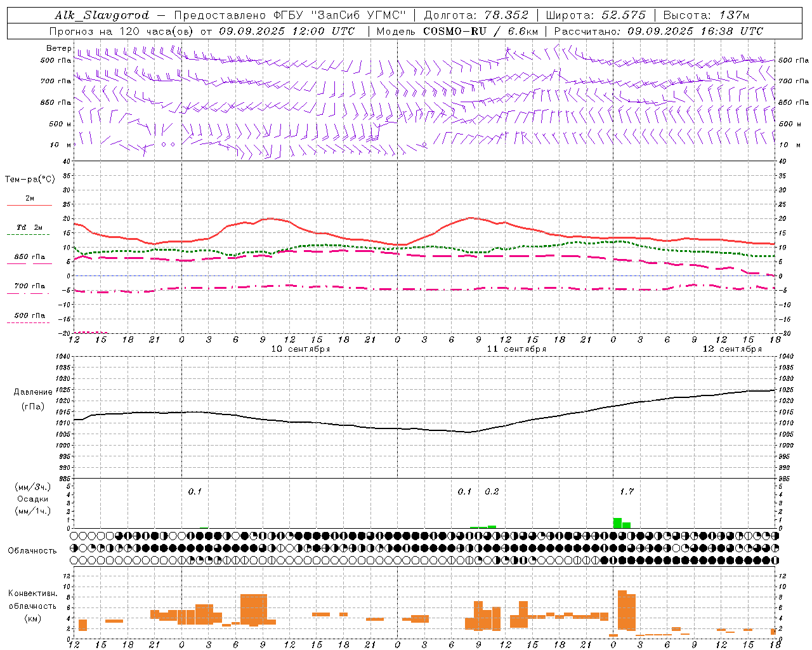Click the (км) unit label for convective clouds
The image size is (812, 650).
(32, 618)
